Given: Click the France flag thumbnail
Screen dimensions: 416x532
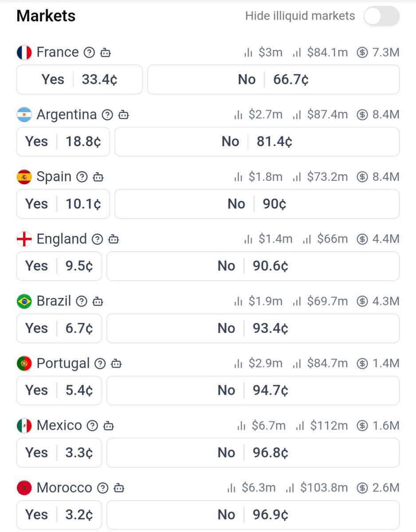Looking at the screenshot, I should (24, 53).
